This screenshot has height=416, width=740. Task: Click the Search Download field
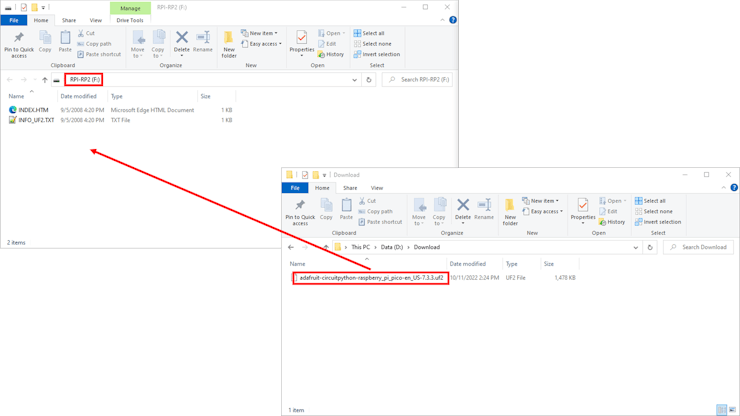[x=698, y=247]
